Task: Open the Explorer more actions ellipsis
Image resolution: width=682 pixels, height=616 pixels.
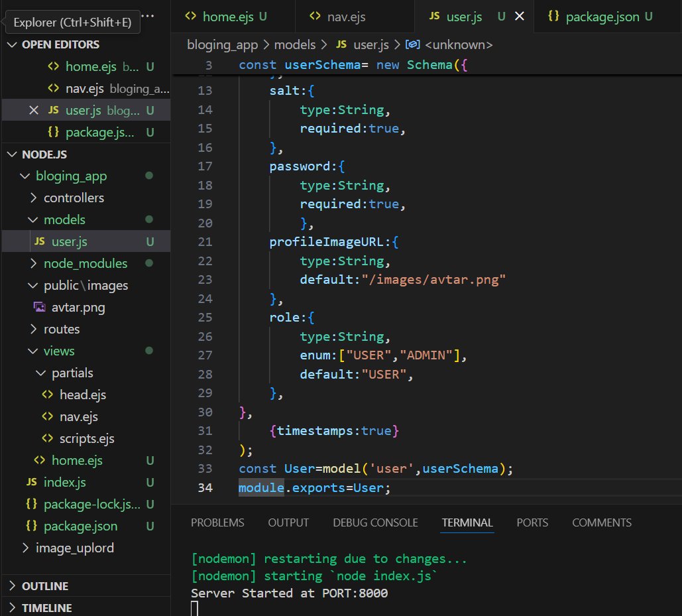Action: [x=148, y=16]
